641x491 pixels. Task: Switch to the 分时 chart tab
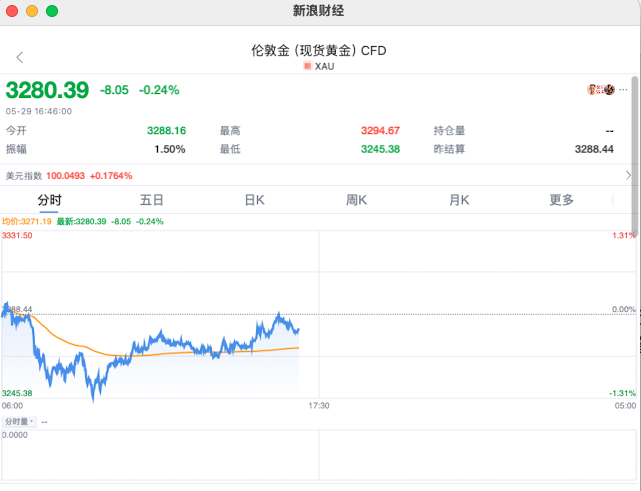(x=49, y=200)
